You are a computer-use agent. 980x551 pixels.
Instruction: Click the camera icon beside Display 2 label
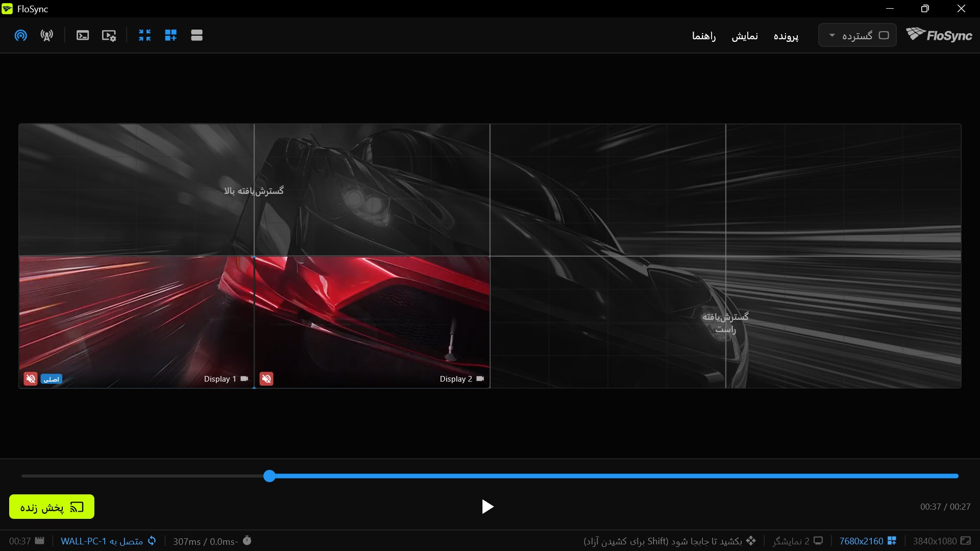480,379
